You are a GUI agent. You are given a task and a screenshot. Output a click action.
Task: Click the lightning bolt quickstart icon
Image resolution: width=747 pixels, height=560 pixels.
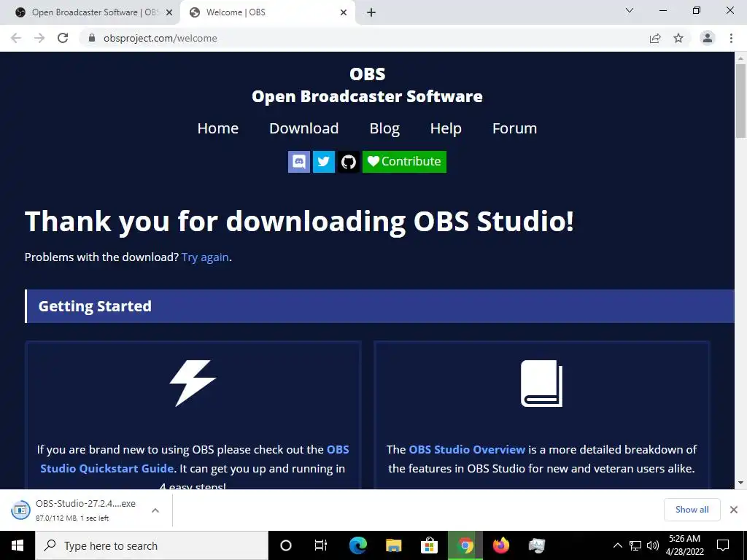[x=193, y=384]
